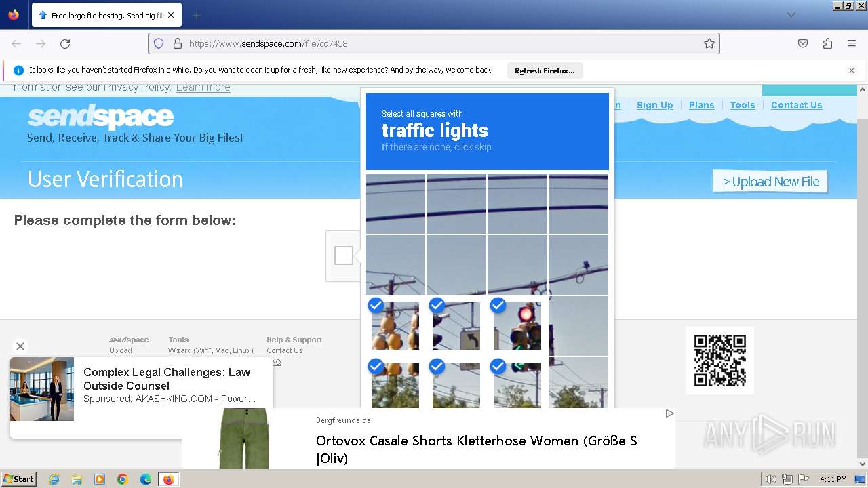868x488 pixels.
Task: Click the AdChoices icon on banner
Action: 669,413
